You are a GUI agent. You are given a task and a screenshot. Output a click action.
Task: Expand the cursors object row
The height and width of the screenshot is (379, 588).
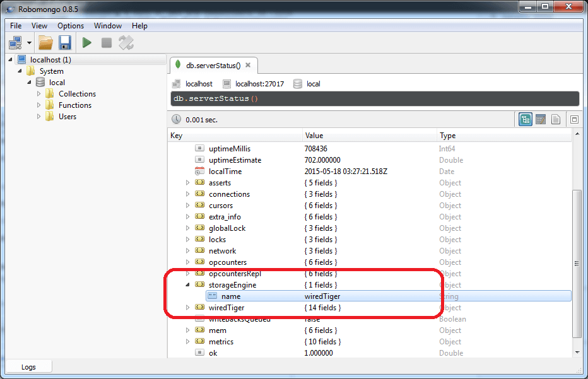click(x=188, y=206)
